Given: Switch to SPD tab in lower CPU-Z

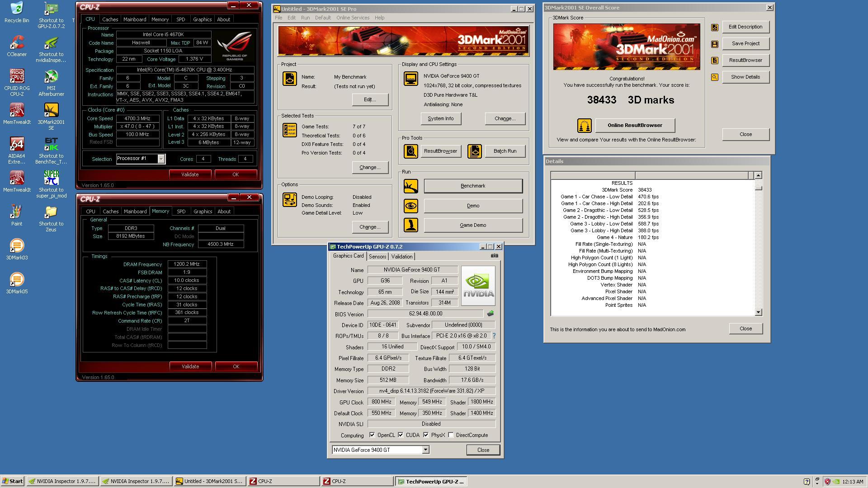Looking at the screenshot, I should pyautogui.click(x=181, y=211).
